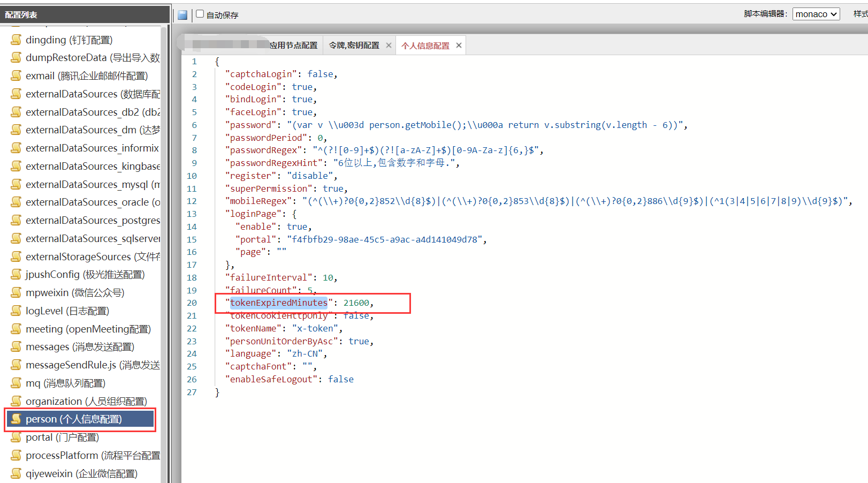Click the "superPermission" key in the editor

point(269,188)
